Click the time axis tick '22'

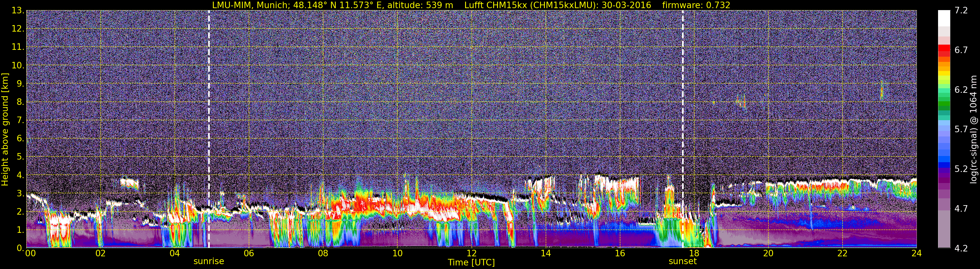click(842, 253)
